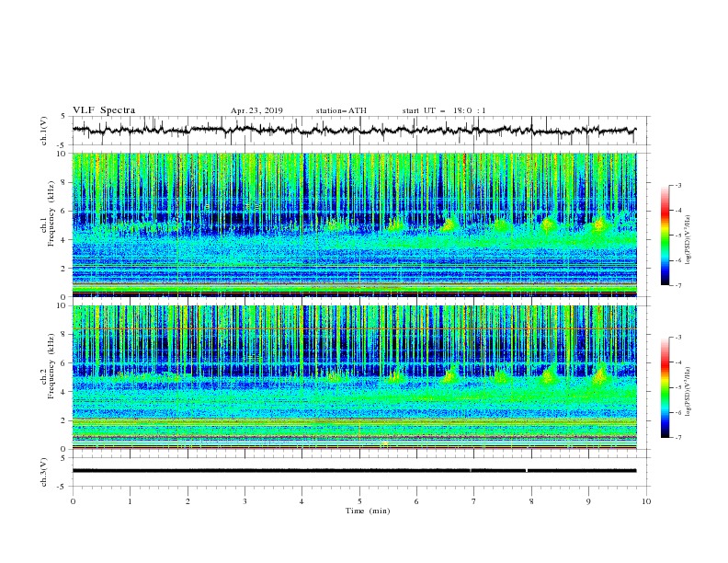Image resolution: width=728 pixels, height=563 pixels.
Task: Click time axis tick label "5"
Action: pos(359,501)
